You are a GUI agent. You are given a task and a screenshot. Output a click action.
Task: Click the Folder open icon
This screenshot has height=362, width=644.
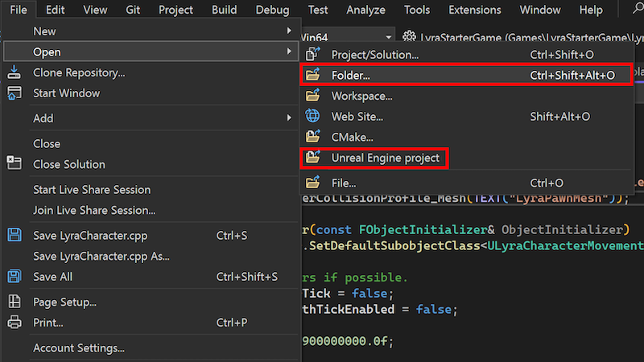pos(313,75)
